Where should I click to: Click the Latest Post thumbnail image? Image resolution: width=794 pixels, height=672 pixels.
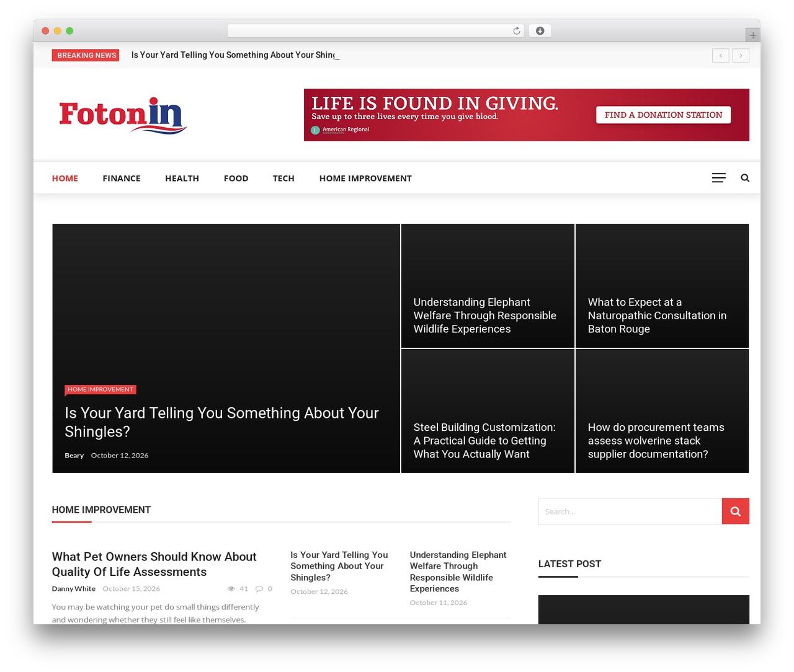(x=644, y=609)
